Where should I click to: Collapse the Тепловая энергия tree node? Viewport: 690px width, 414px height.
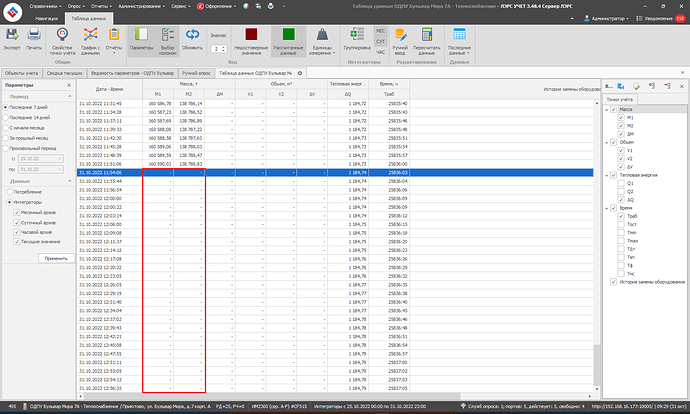tap(607, 175)
